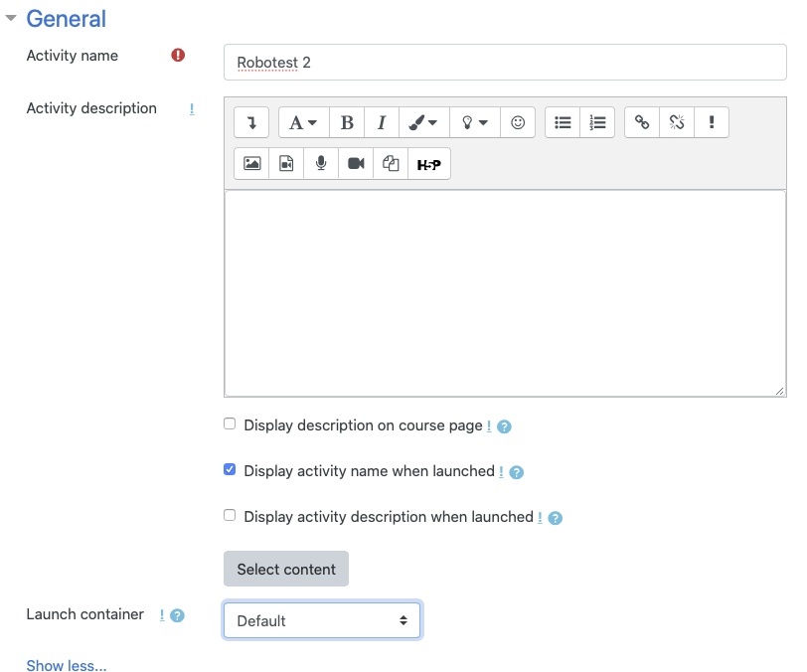Insert image into the description
Image resolution: width=807 pixels, height=672 pixels.
pyautogui.click(x=251, y=164)
